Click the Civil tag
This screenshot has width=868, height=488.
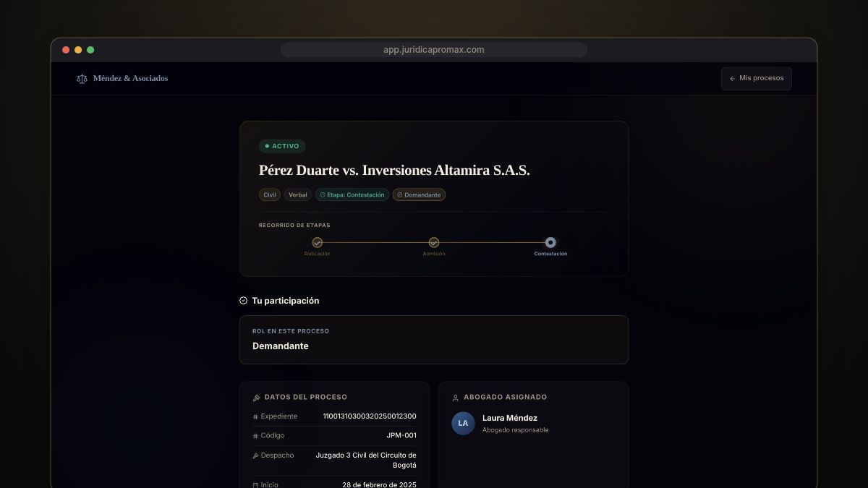270,194
